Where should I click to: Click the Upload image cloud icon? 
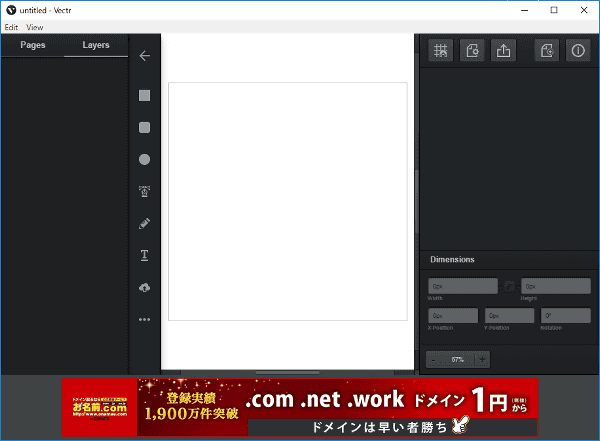pos(144,287)
